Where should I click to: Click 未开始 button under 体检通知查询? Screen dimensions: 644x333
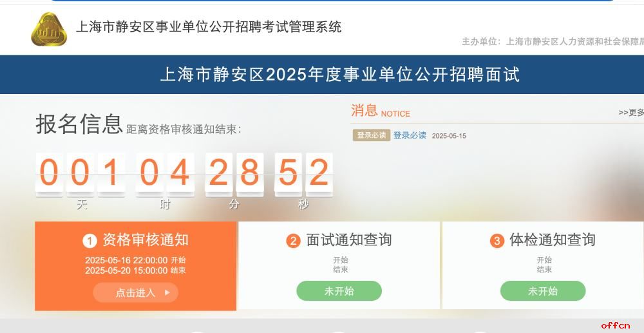coord(543,291)
